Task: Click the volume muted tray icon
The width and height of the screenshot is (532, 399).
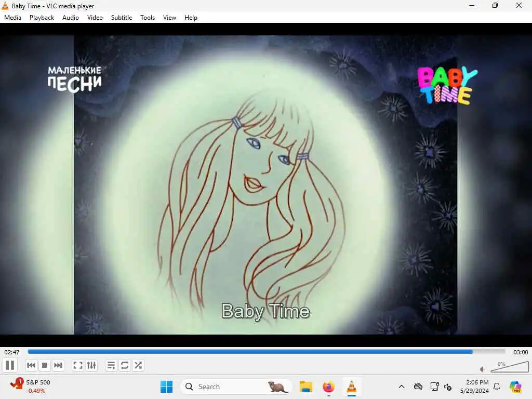Action: coord(448,387)
